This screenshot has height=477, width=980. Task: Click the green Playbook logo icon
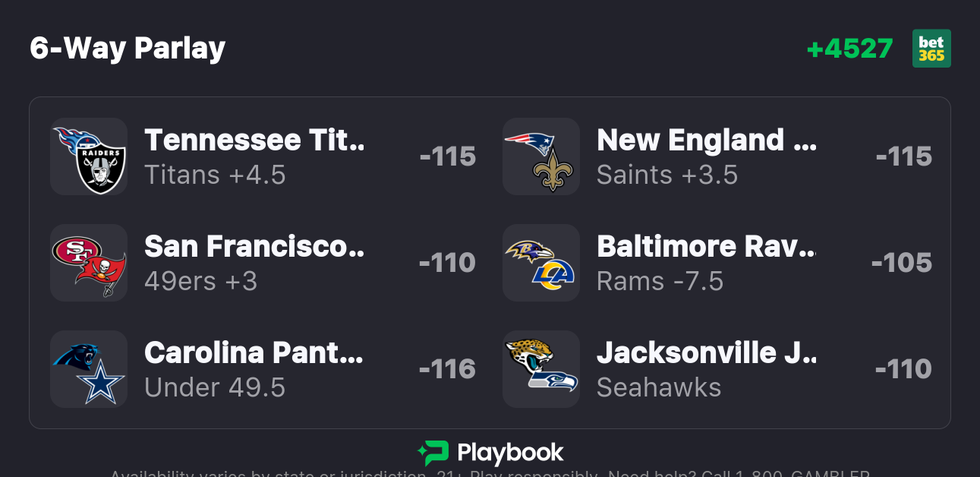point(433,453)
